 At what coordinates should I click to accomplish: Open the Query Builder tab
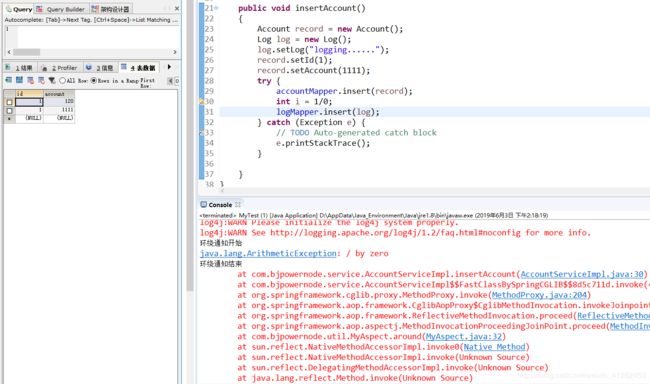click(61, 9)
